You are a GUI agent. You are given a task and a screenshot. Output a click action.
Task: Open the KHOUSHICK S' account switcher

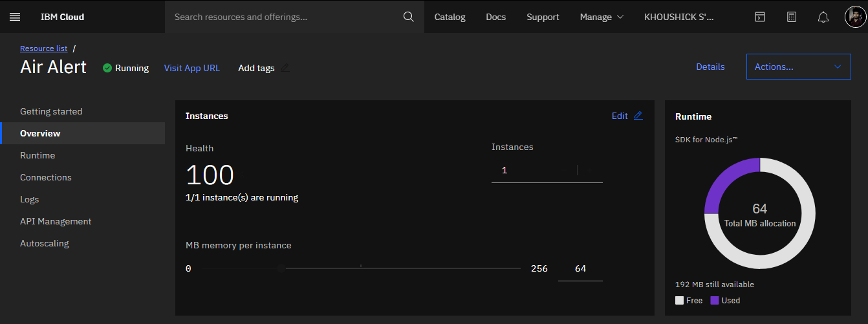click(x=679, y=17)
